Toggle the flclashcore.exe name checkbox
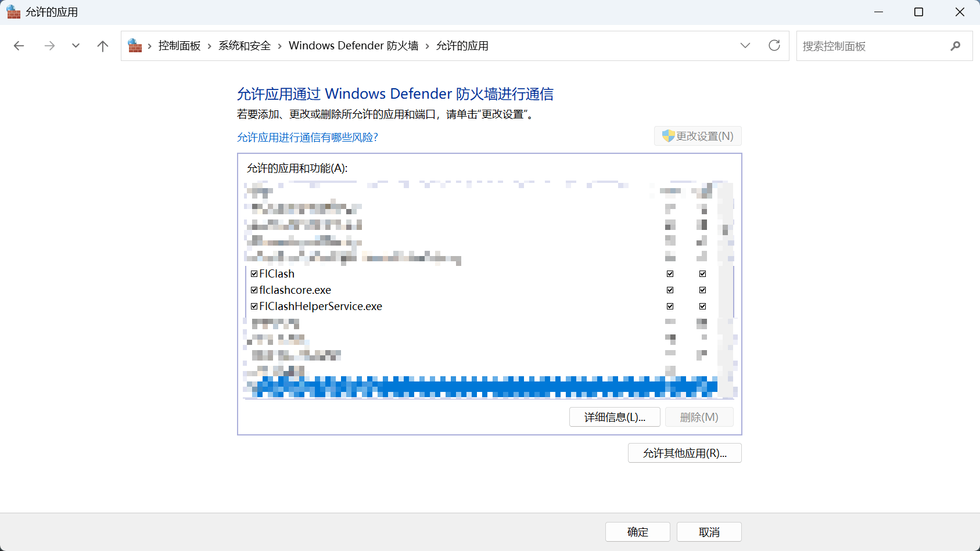This screenshot has width=980, height=551. tap(254, 290)
